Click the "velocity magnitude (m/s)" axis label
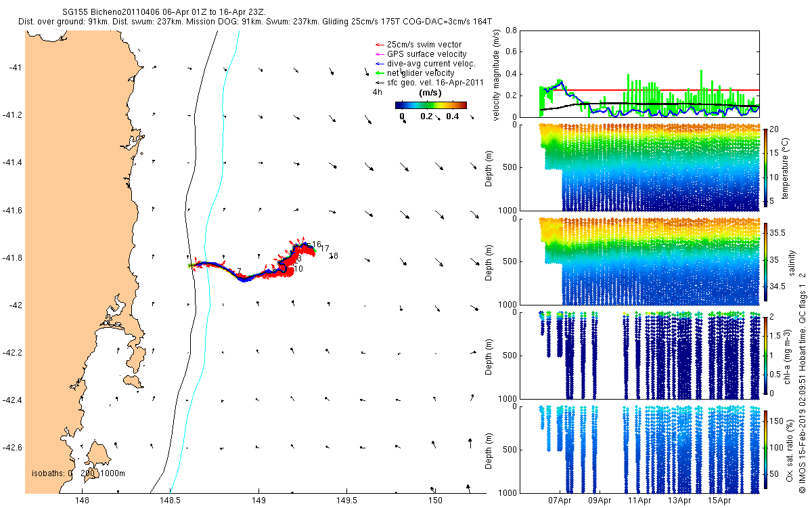812x508 pixels. (x=496, y=75)
